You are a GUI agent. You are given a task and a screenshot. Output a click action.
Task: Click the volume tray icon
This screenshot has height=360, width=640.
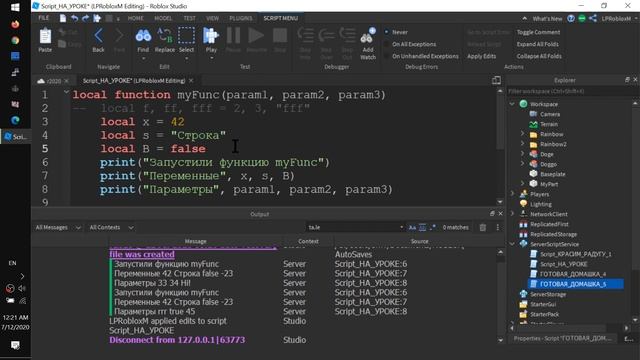pyautogui.click(x=22, y=288)
